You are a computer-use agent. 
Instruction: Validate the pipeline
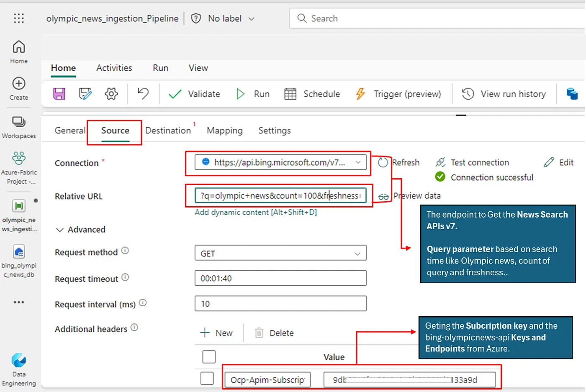click(x=194, y=94)
